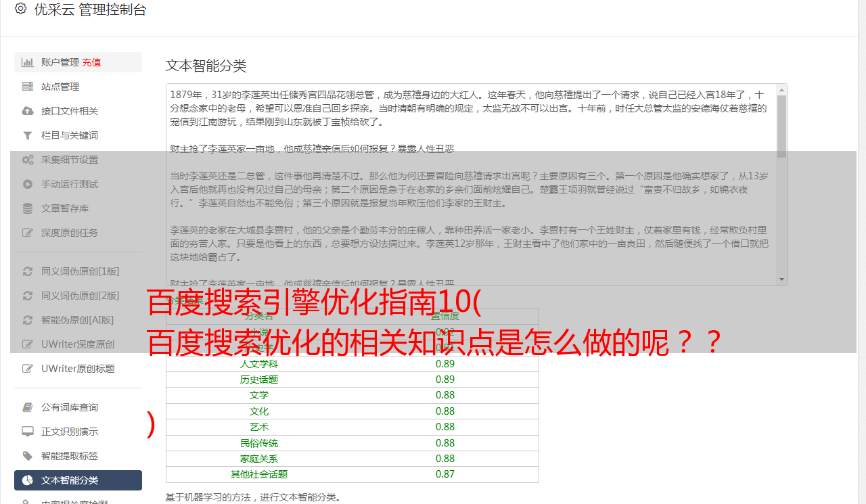Click the 文化 category cell

pyautogui.click(x=259, y=411)
